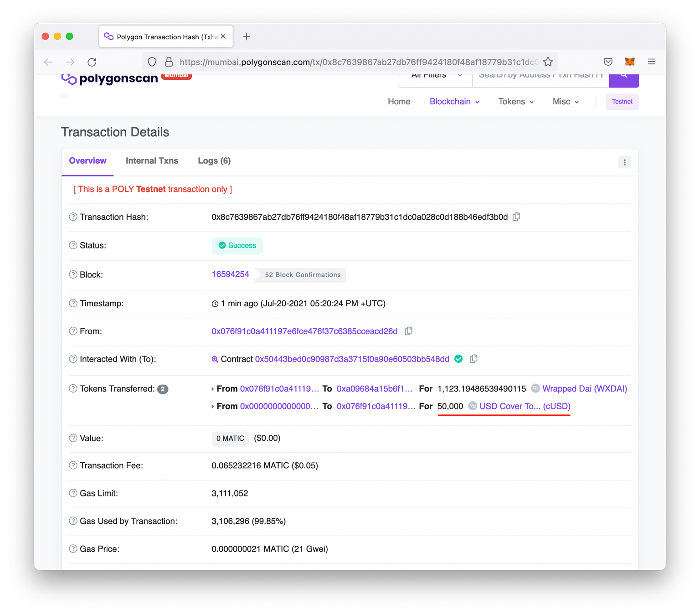Click the Gas Used by Transaction help icon
Viewport: 700px width, 615px height.
(73, 521)
